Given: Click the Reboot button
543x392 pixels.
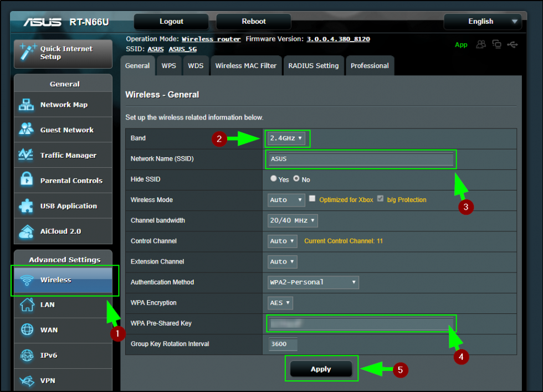Looking at the screenshot, I should (253, 22).
